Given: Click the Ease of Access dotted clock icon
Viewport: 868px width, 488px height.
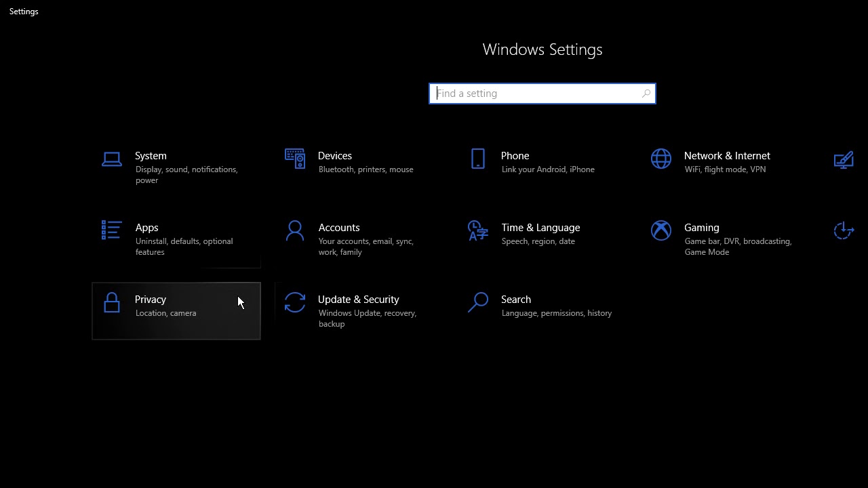Looking at the screenshot, I should [844, 230].
